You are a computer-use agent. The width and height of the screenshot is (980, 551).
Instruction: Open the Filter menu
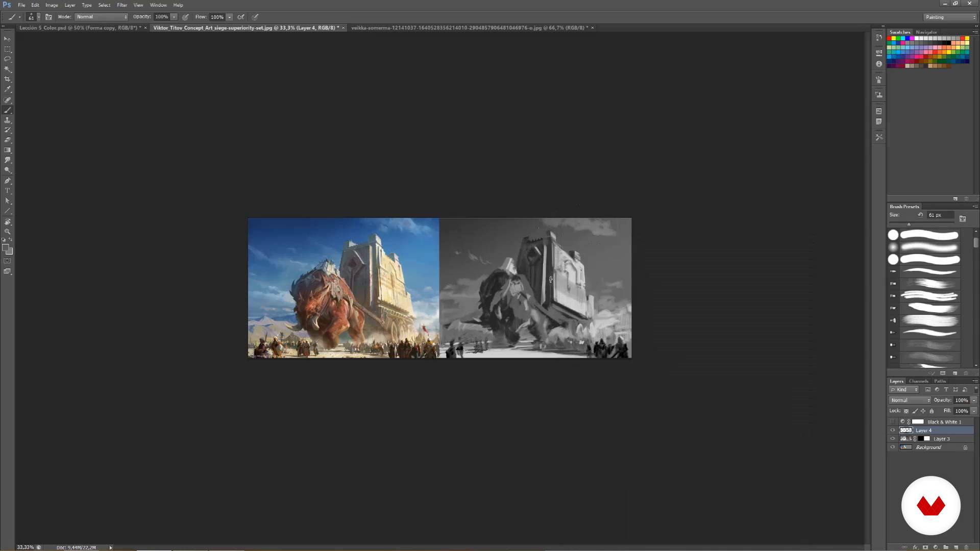122,5
